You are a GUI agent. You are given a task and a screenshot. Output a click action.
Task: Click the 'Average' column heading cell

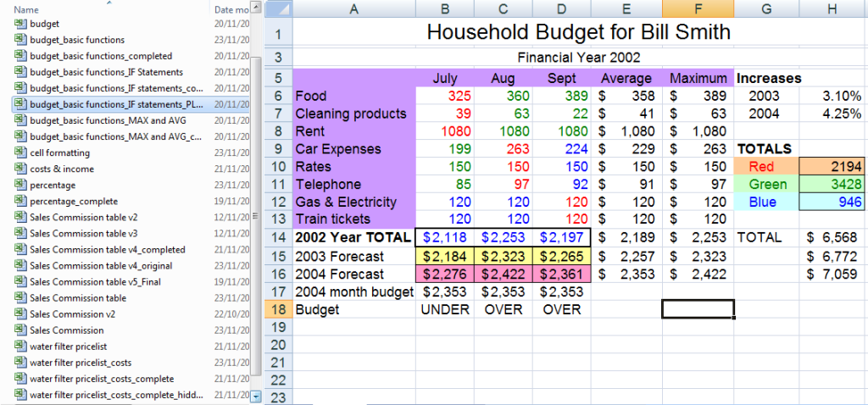coord(626,78)
